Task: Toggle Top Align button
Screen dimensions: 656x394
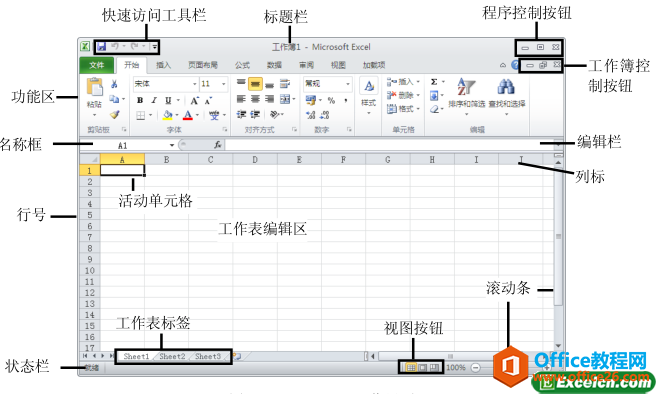Action: (x=241, y=83)
